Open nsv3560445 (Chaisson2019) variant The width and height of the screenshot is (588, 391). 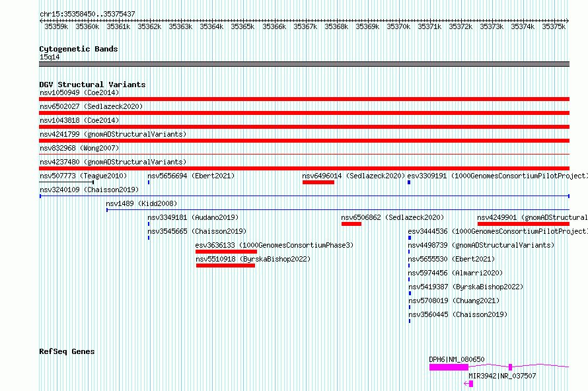click(458, 314)
